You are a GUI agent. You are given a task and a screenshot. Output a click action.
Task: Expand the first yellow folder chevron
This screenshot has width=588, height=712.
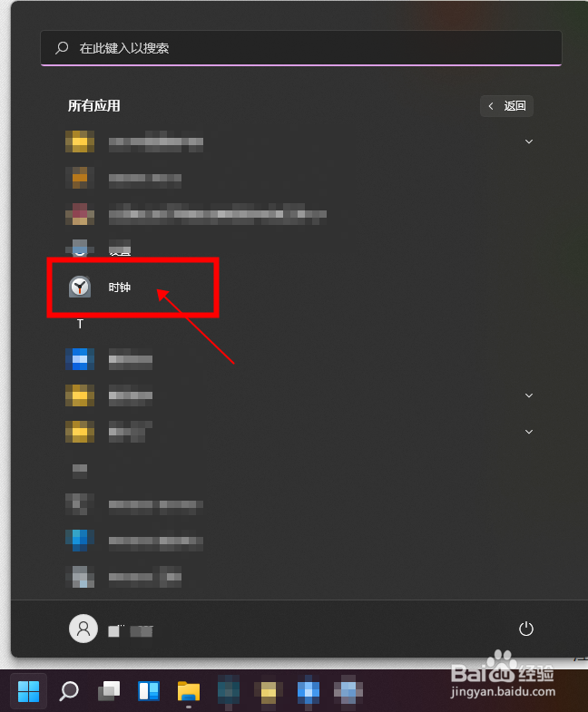pos(529,141)
